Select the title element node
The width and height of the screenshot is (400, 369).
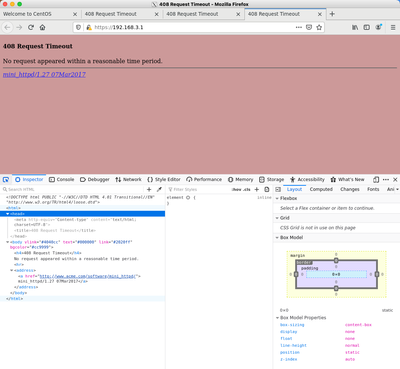click(55, 231)
